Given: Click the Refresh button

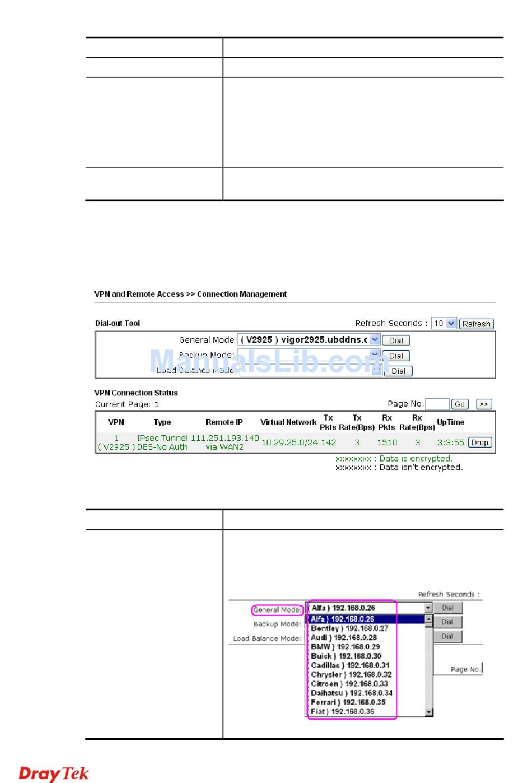Looking at the screenshot, I should pos(477,324).
